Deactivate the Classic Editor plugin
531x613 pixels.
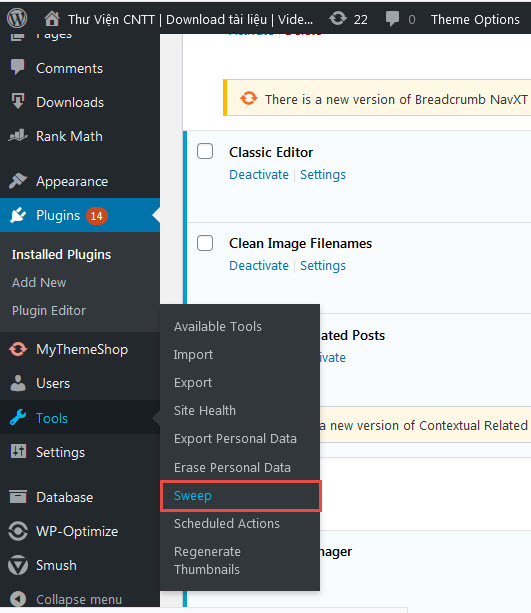tap(259, 174)
